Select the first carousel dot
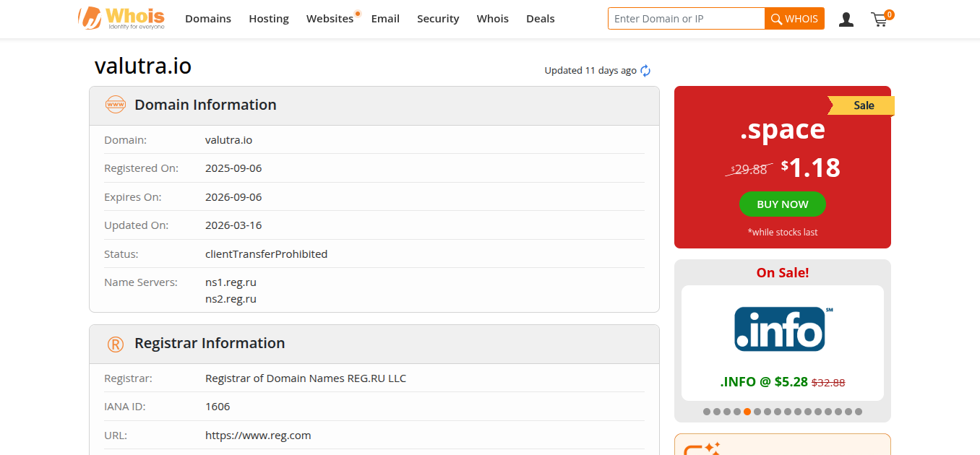Image resolution: width=980 pixels, height=455 pixels. click(707, 412)
